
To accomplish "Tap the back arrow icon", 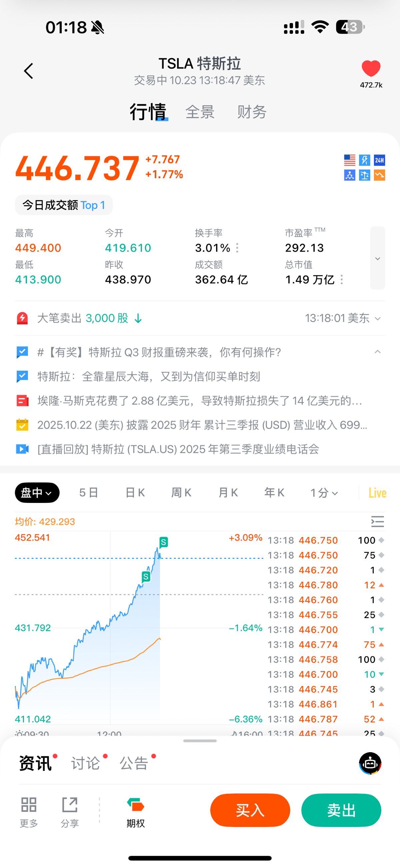I will (x=29, y=71).
